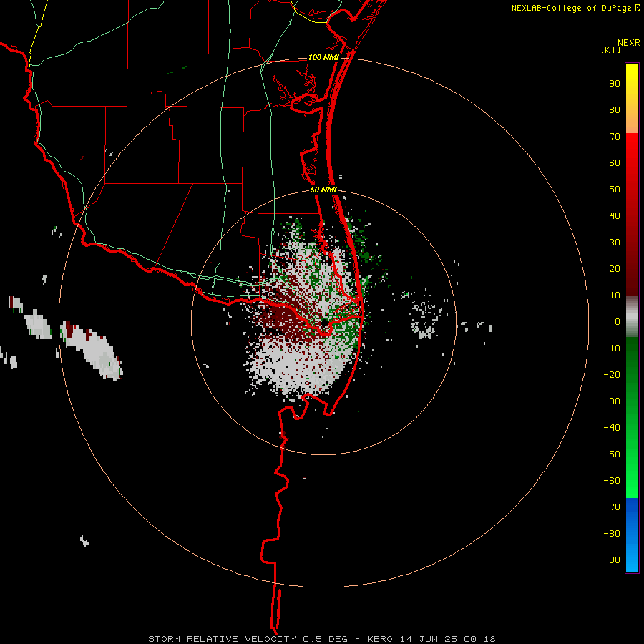Click the positive 40 knot scale value
Viewport: 644px width, 644px height.
[615, 215]
